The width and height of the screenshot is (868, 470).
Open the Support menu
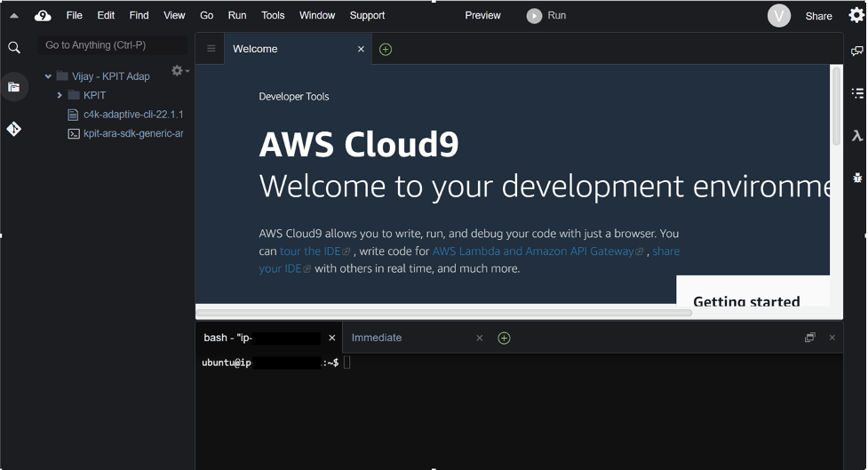[367, 15]
